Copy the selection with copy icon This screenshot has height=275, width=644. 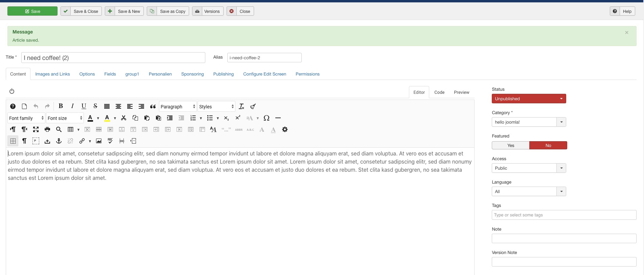pyautogui.click(x=135, y=118)
